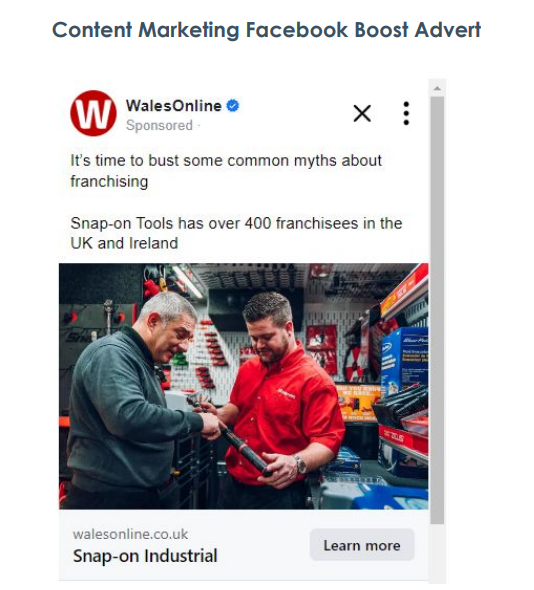Click the walesonline.co.uk domain text

pyautogui.click(x=130, y=534)
